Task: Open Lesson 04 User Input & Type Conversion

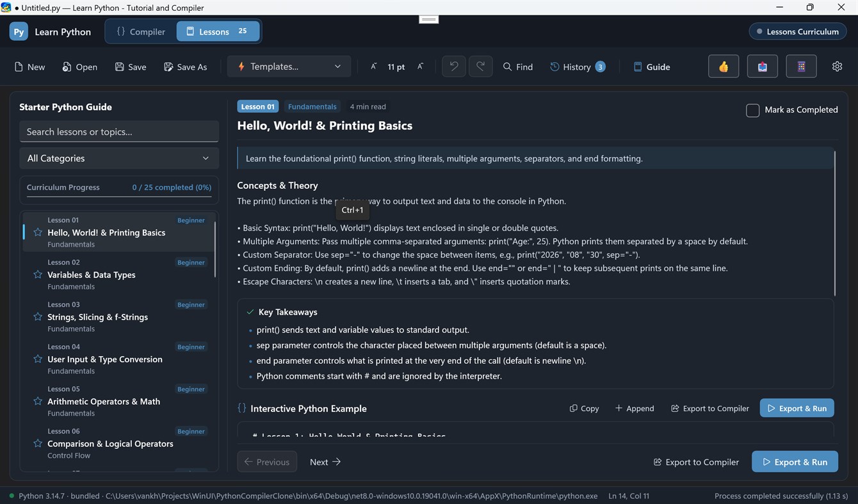Action: [x=119, y=359]
